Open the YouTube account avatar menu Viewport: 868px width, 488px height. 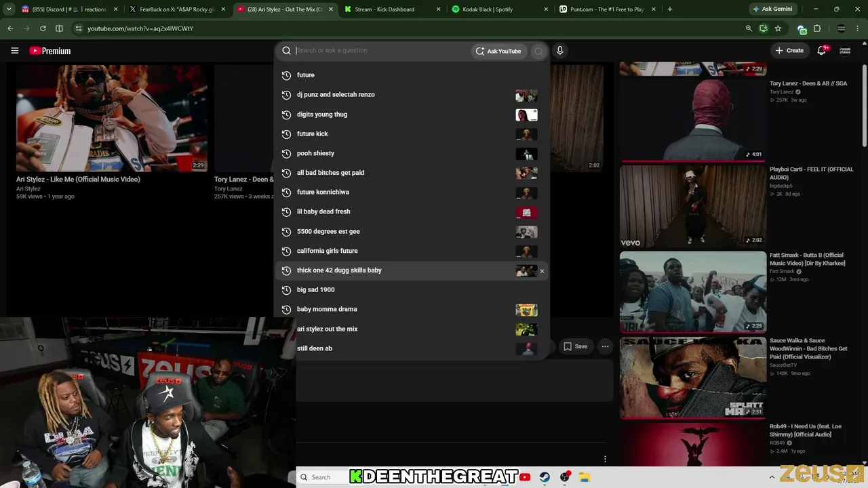(x=845, y=51)
